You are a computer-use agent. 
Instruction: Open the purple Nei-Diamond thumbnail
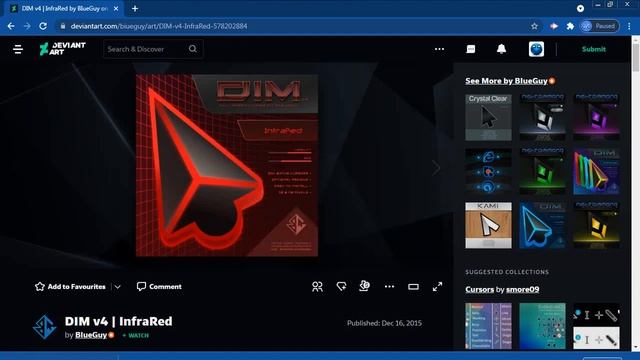(x=596, y=118)
